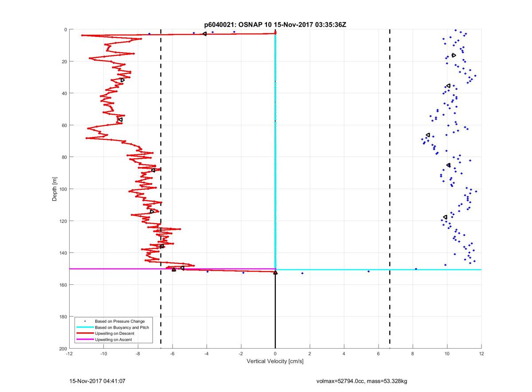The image size is (532, 392).
Task: Click triangle marker on red curve near 32 m
Action: [122, 80]
